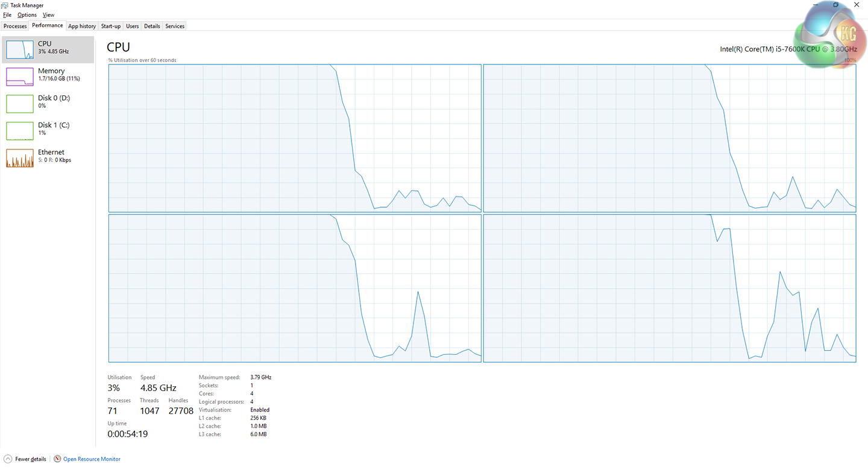Click the L1 cache value 256 KB

click(258, 418)
